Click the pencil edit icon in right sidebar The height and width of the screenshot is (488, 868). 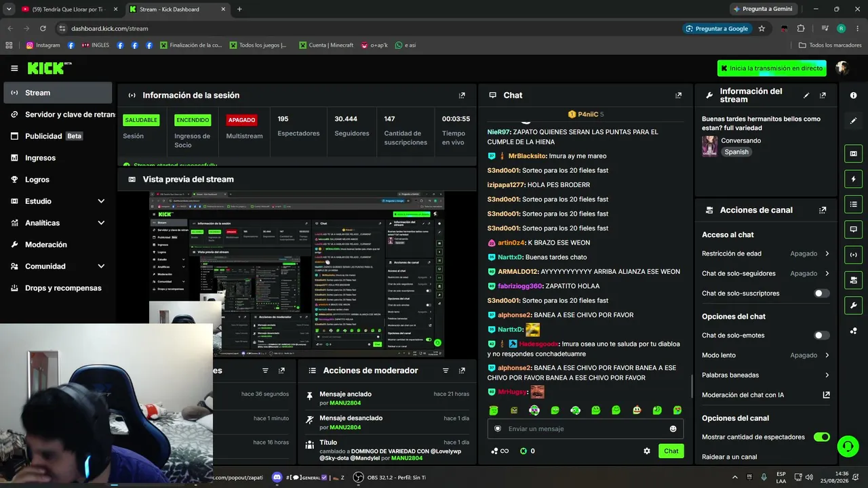853,121
